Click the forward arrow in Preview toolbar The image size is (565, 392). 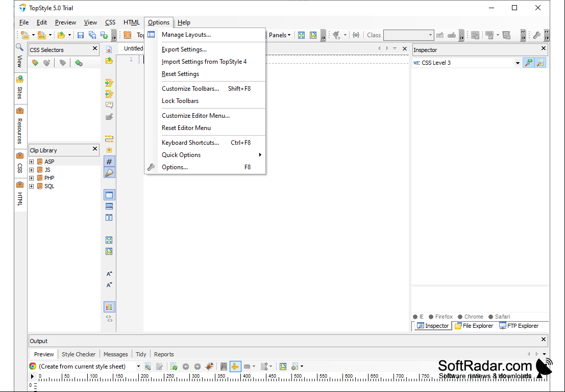[198, 367]
